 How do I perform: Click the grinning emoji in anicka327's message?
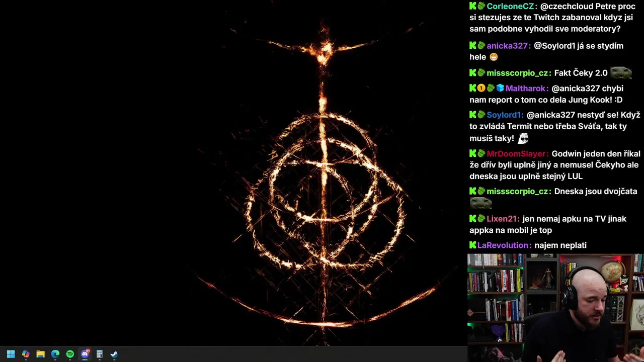[x=494, y=57]
